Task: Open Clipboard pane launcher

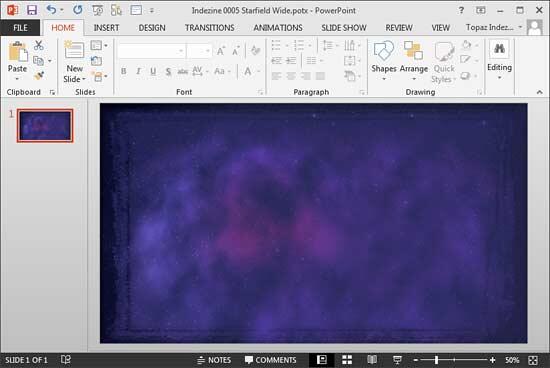Action: tap(52, 92)
